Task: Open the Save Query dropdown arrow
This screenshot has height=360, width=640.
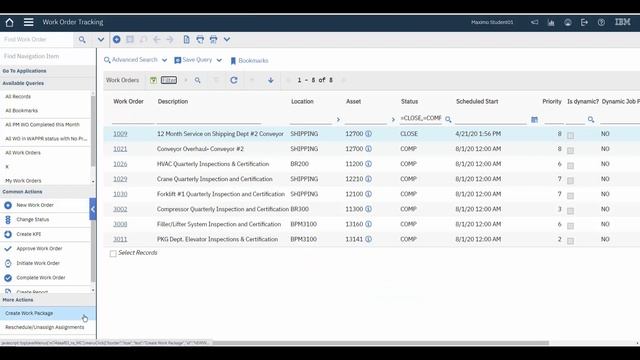Action: [219, 60]
